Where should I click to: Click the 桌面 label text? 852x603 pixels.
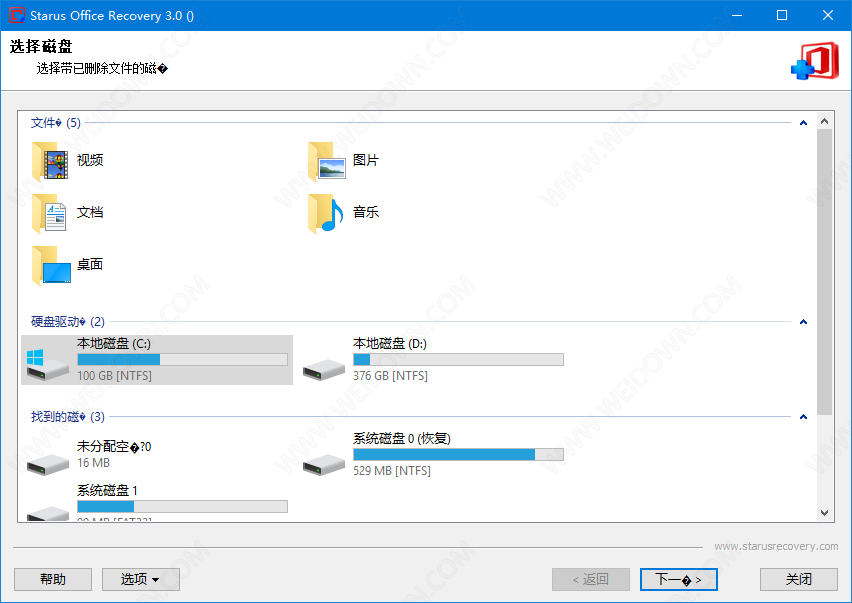coord(90,265)
